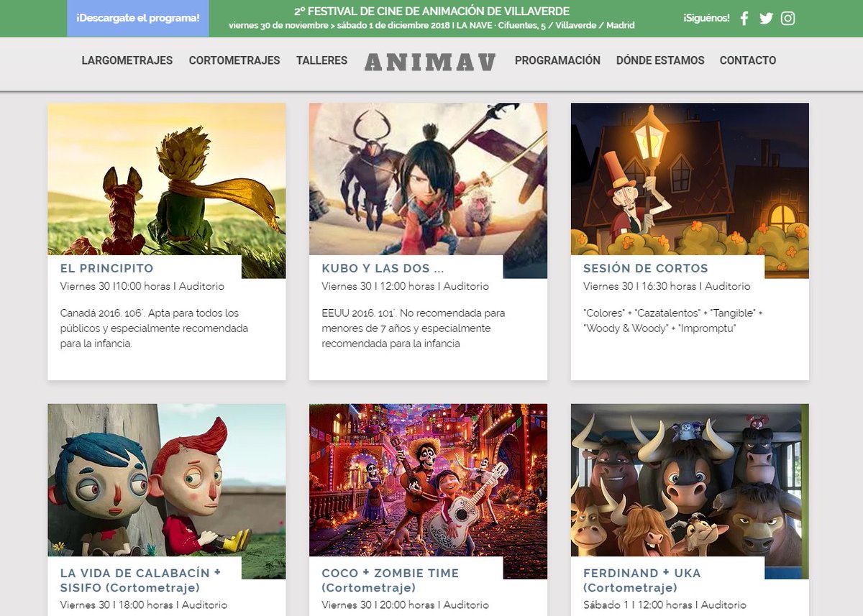Click the 'EEUU 2016. 101´' description text
The image size is (863, 616).
coord(414,328)
